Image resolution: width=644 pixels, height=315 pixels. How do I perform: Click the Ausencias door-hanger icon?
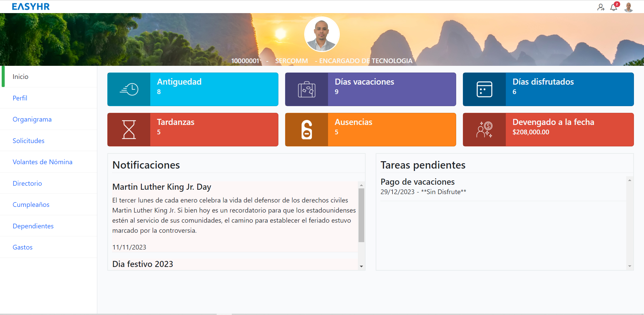pyautogui.click(x=307, y=130)
